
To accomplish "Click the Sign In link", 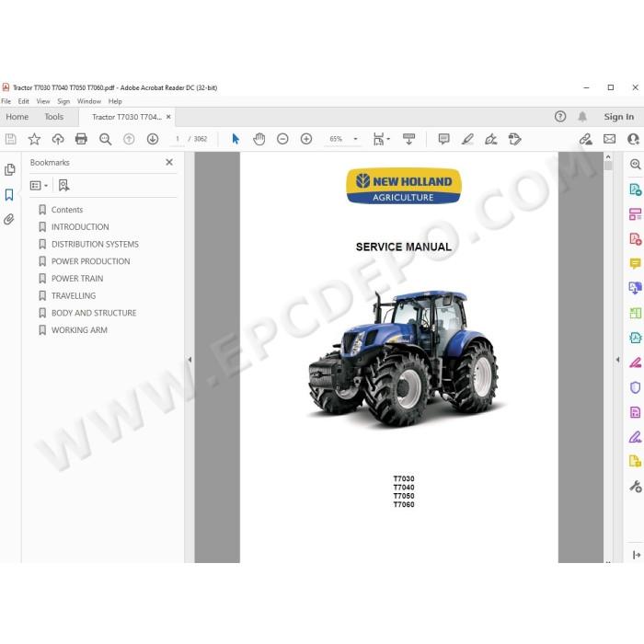I will (x=618, y=117).
